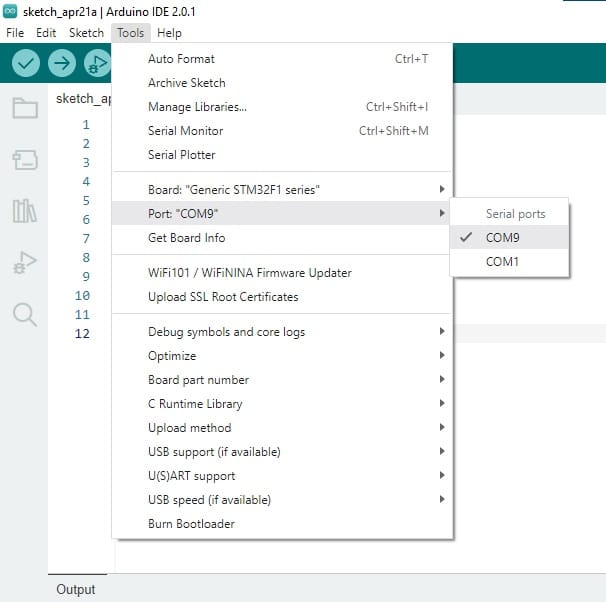Expand USB speed (if available) submenu
Screen dimensions: 606x602
click(282, 499)
